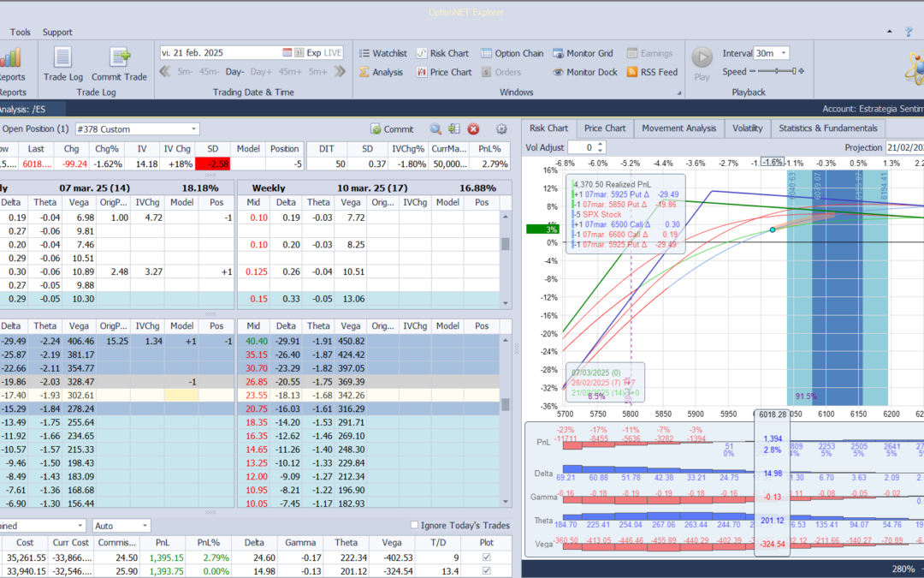The width and height of the screenshot is (924, 578).
Task: Select the Risk Chart tab in the chart panel
Action: [x=548, y=128]
